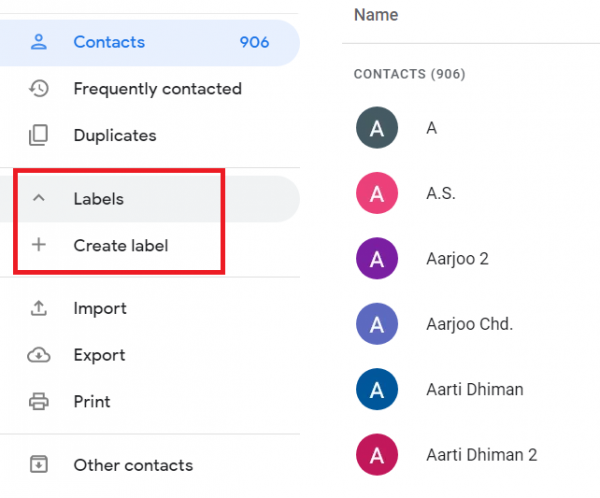This screenshot has height=498, width=600.
Task: Click the Print printer icon
Action: 39,402
